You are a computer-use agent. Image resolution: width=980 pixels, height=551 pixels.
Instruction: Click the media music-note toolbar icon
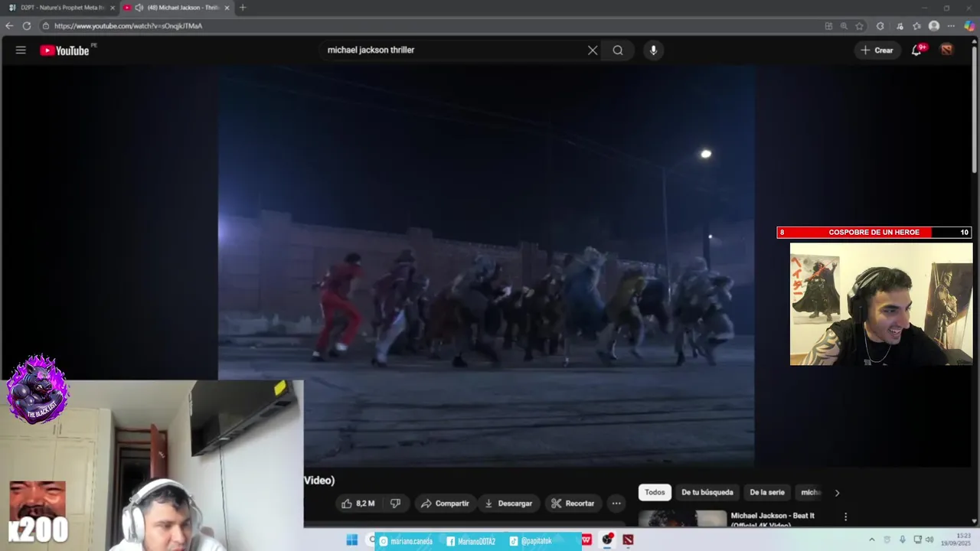[900, 26]
